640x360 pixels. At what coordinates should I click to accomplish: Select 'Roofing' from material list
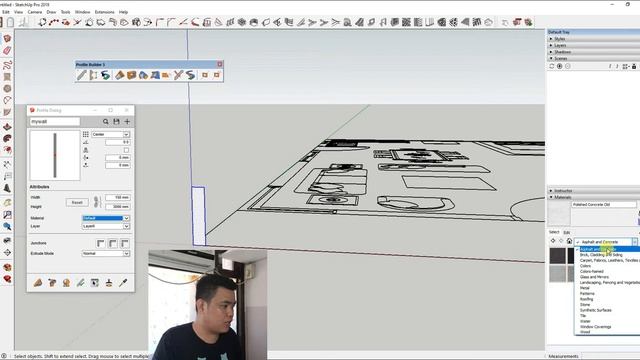[x=586, y=299]
